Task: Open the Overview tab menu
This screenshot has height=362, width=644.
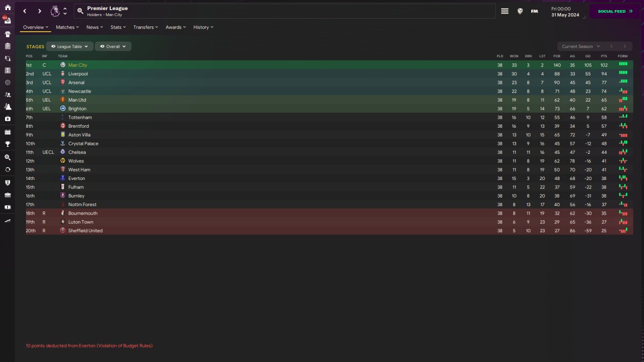Action: [x=35, y=27]
